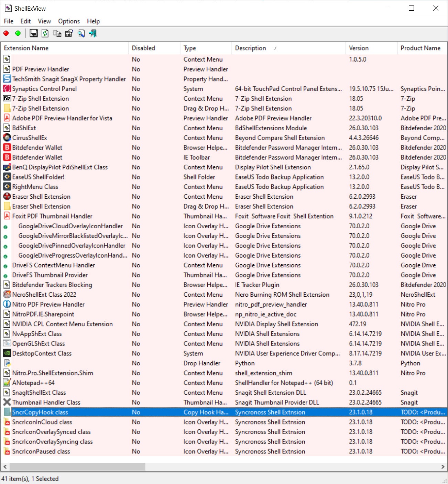Click the BenQ DisplayPilot row icon

coord(7,167)
